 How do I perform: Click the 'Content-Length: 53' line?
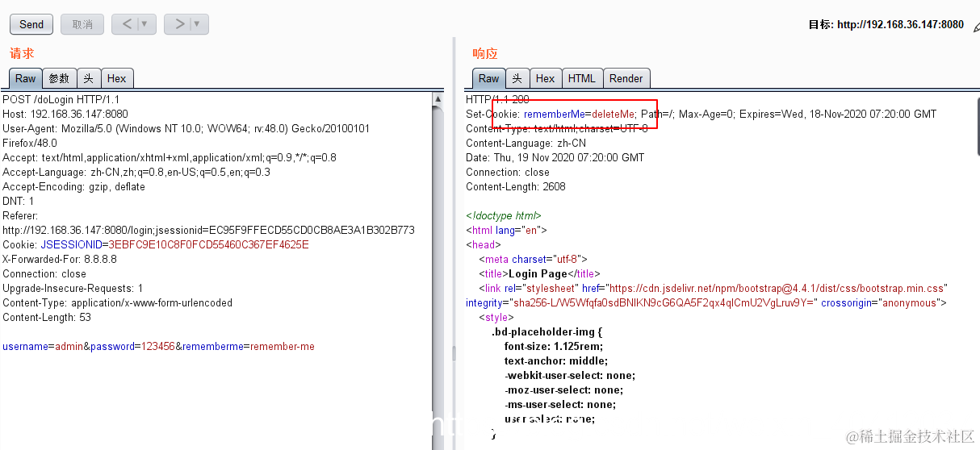pos(47,317)
